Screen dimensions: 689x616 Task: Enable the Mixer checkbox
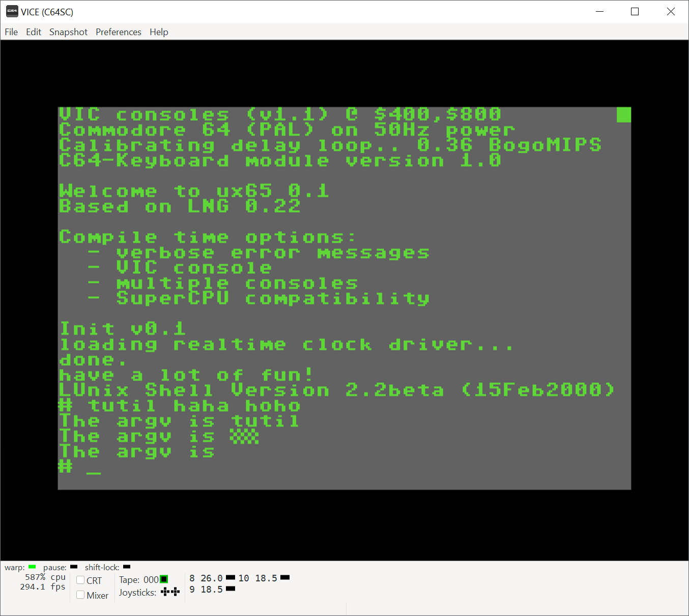click(80, 595)
